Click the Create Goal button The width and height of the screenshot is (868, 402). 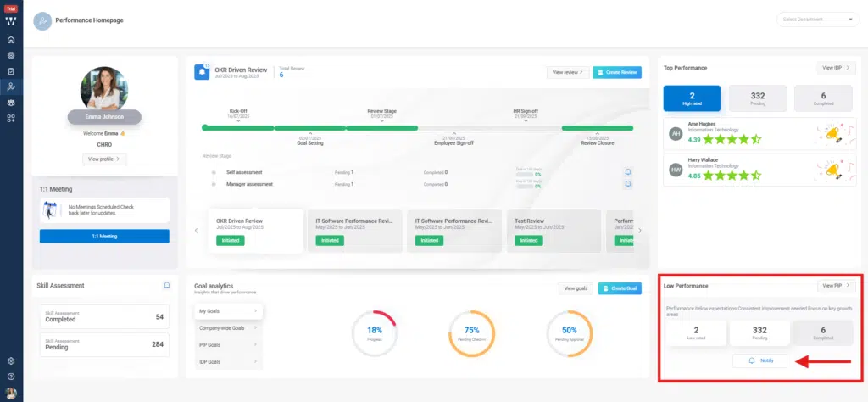coord(620,288)
